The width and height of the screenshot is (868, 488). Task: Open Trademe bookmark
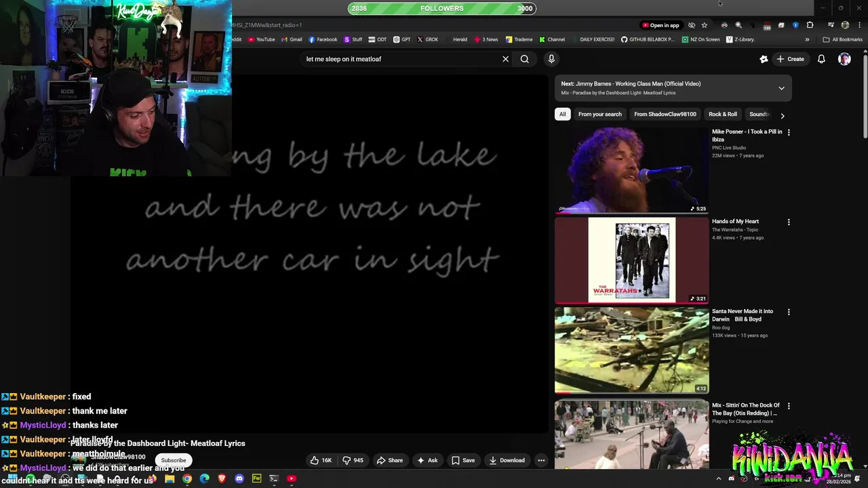click(519, 39)
